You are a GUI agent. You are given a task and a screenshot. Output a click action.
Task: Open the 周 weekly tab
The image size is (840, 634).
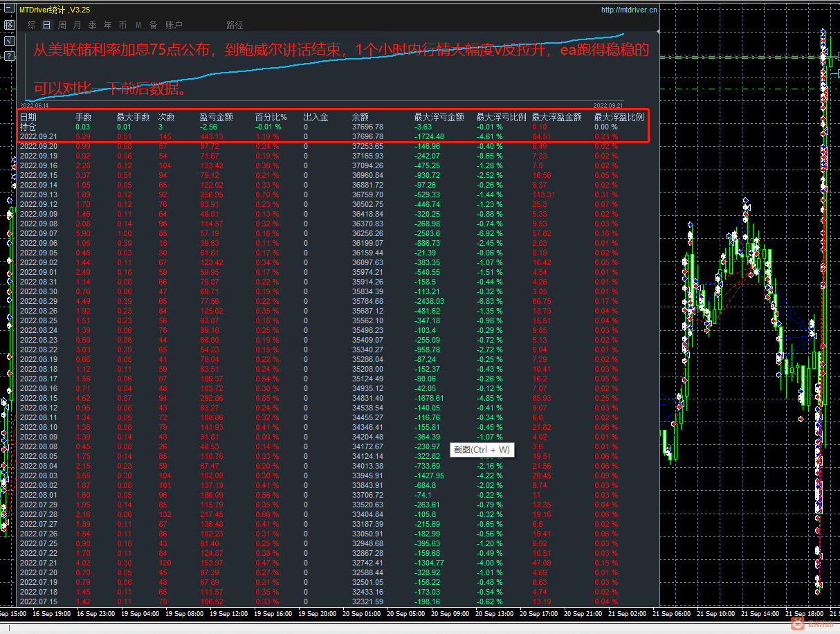[62, 25]
